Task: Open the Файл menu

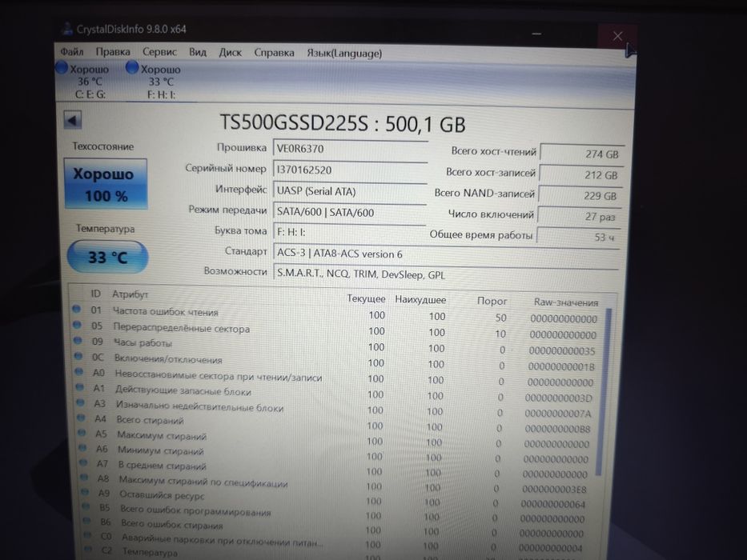Action: [x=72, y=51]
